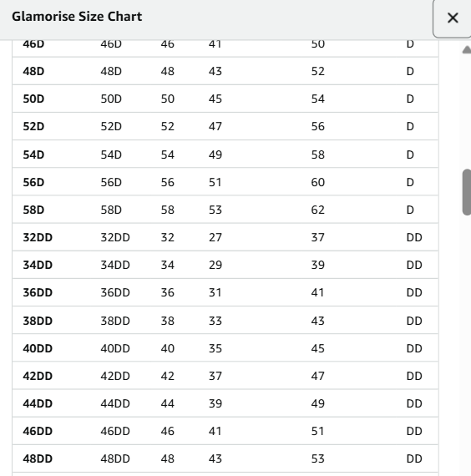Click the bold 42DD row header
471x476 pixels.
point(38,376)
